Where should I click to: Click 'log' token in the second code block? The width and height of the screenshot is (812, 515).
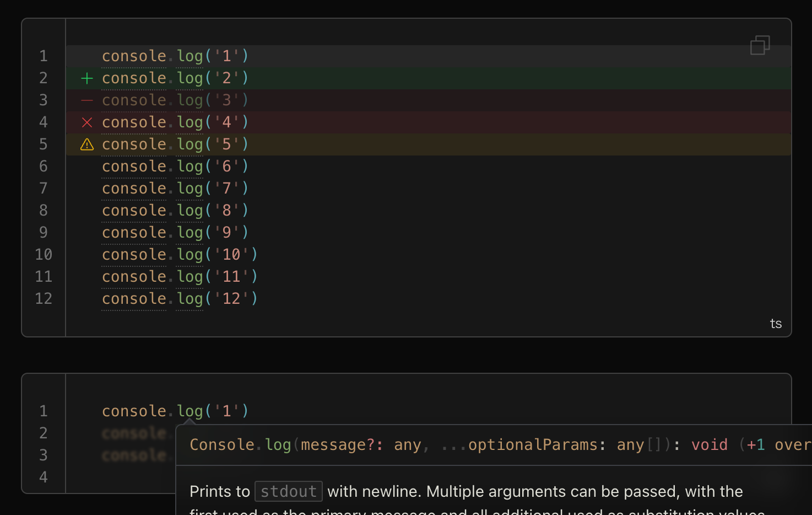190,411
